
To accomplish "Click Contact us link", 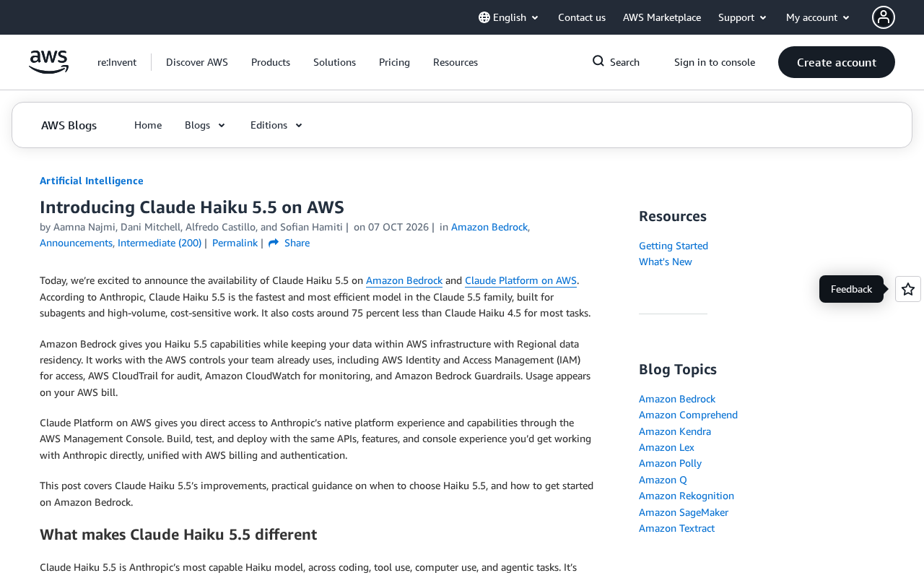I will coord(582,17).
